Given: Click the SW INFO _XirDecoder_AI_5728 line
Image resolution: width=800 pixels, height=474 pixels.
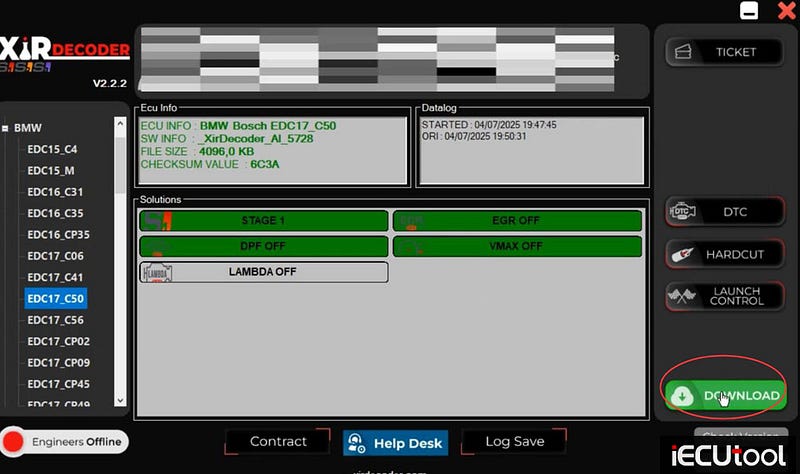Looking at the screenshot, I should pos(227,138).
